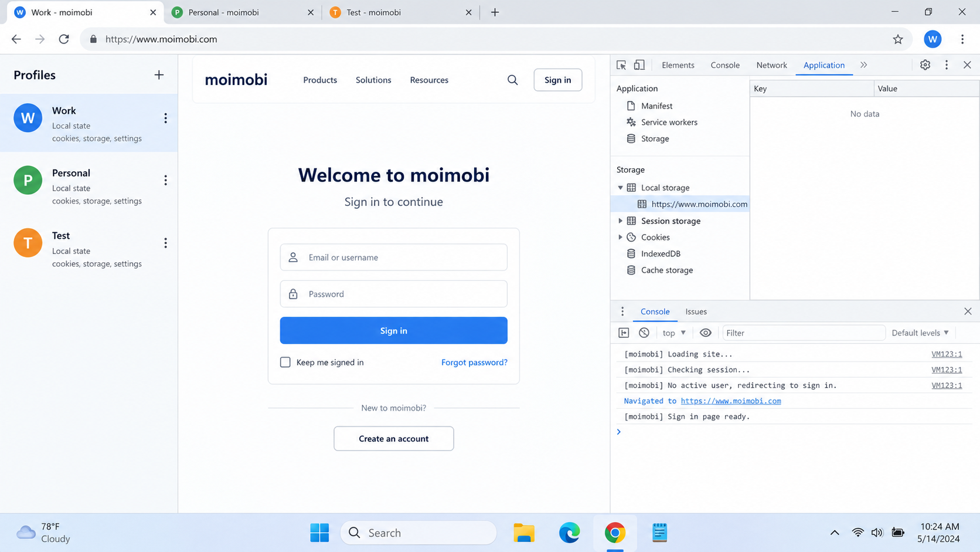Toggle the device toolbar icon
Image resolution: width=980 pixels, height=552 pixels.
pyautogui.click(x=639, y=65)
